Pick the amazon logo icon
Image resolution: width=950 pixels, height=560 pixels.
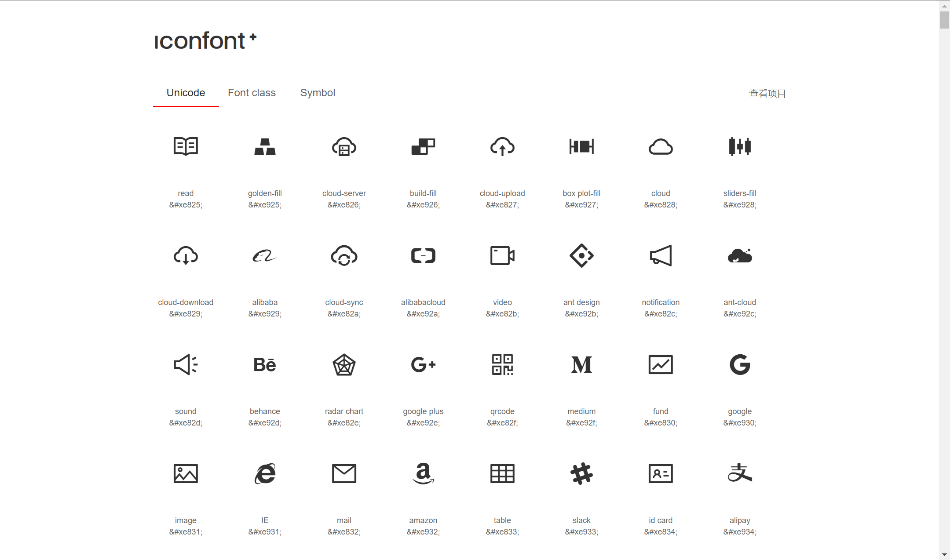point(423,473)
